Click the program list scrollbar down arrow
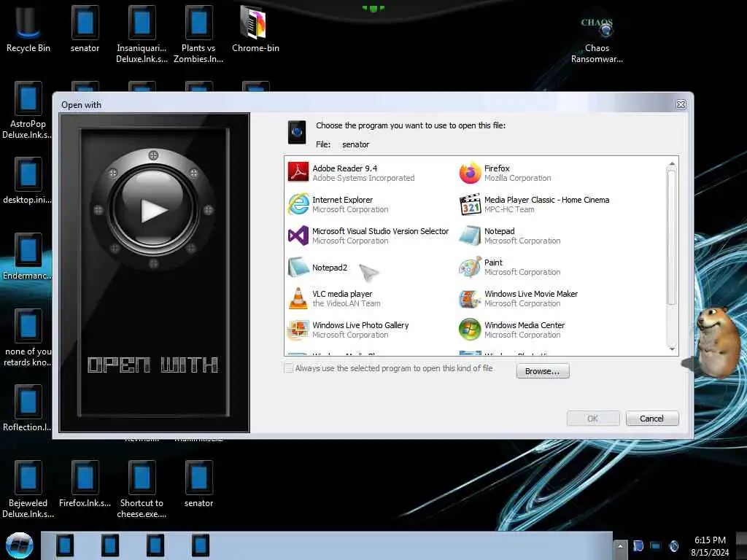The width and height of the screenshot is (747, 560). coord(672,349)
